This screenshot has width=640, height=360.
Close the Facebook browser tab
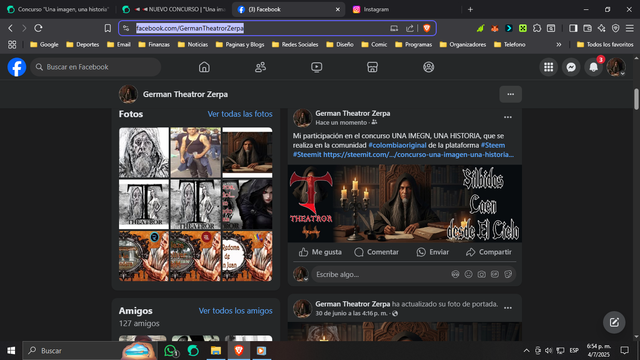click(x=338, y=9)
